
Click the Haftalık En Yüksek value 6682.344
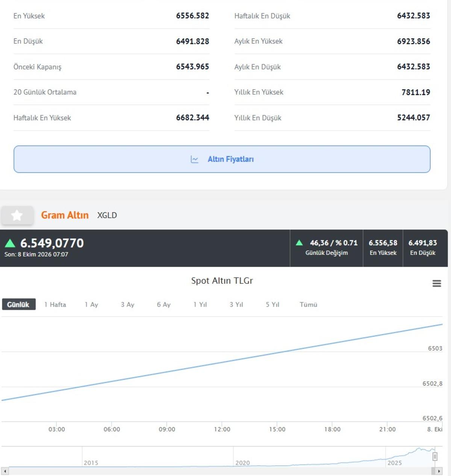pos(192,118)
